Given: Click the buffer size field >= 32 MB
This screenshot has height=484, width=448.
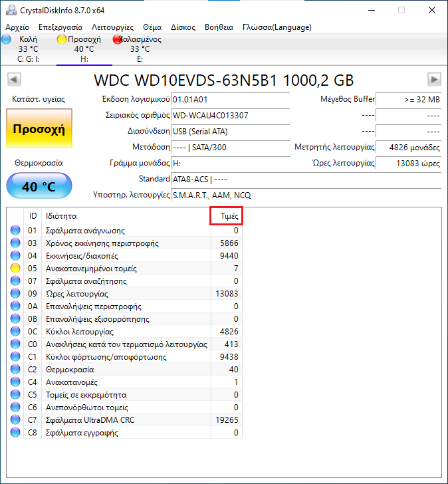Looking at the screenshot, I should tap(409, 100).
